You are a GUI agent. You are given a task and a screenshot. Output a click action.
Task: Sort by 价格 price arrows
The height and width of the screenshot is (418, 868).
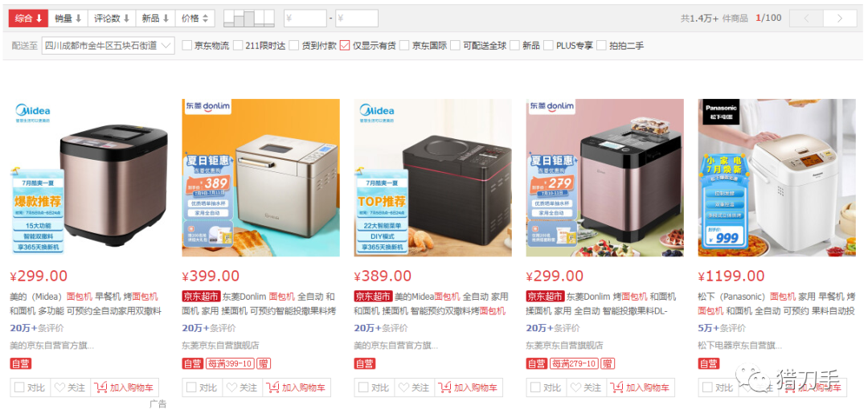(x=194, y=18)
